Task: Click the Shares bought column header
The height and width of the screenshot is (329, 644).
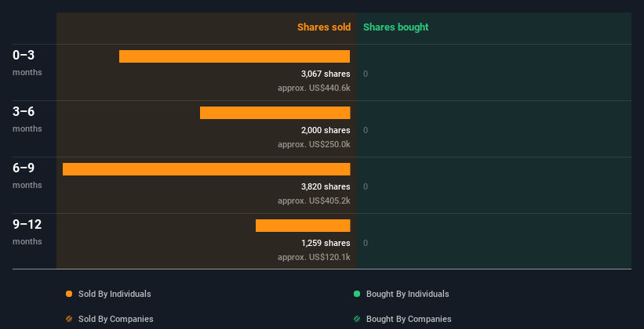Action: [395, 27]
